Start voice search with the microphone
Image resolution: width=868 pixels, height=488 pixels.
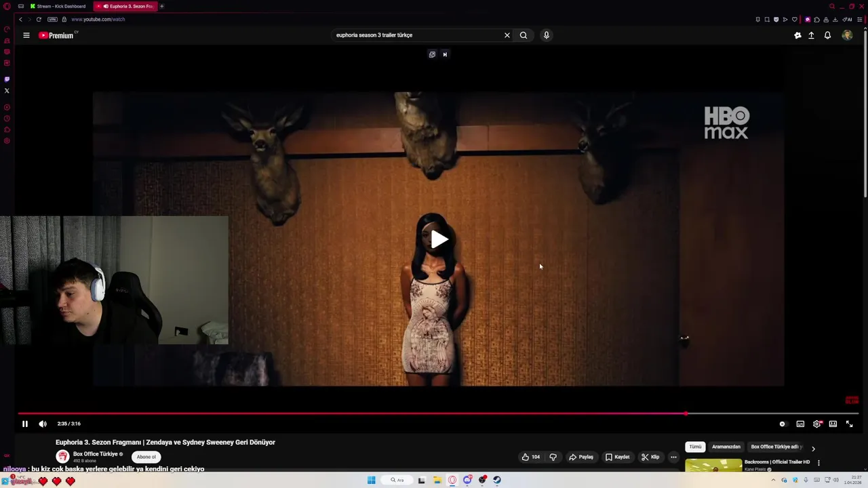coord(546,35)
